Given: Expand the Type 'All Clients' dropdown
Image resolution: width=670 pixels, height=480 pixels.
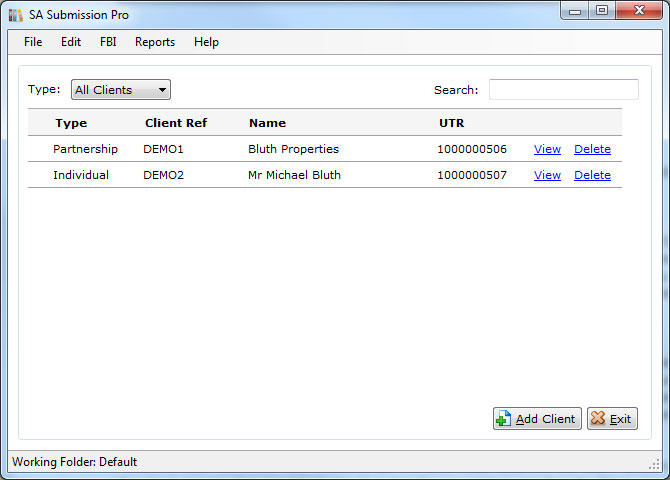Looking at the screenshot, I should [121, 90].
